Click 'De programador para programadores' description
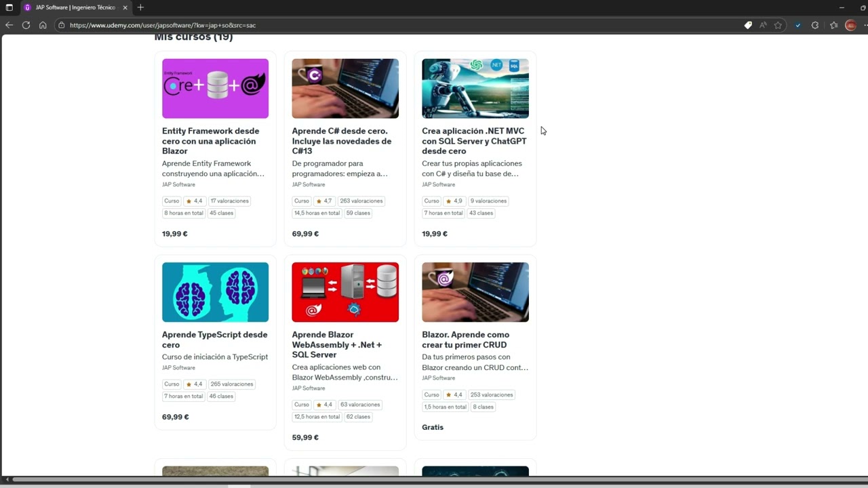The image size is (868, 488). [x=340, y=169]
